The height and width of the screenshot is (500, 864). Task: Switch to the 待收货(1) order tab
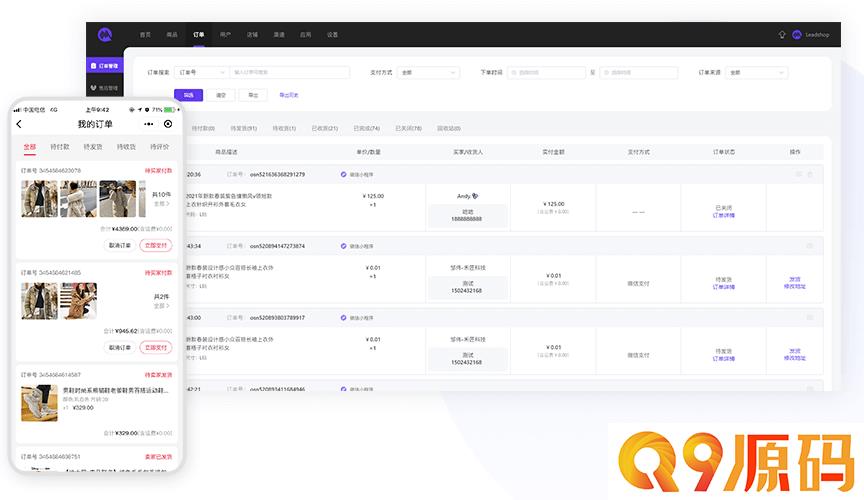(284, 128)
